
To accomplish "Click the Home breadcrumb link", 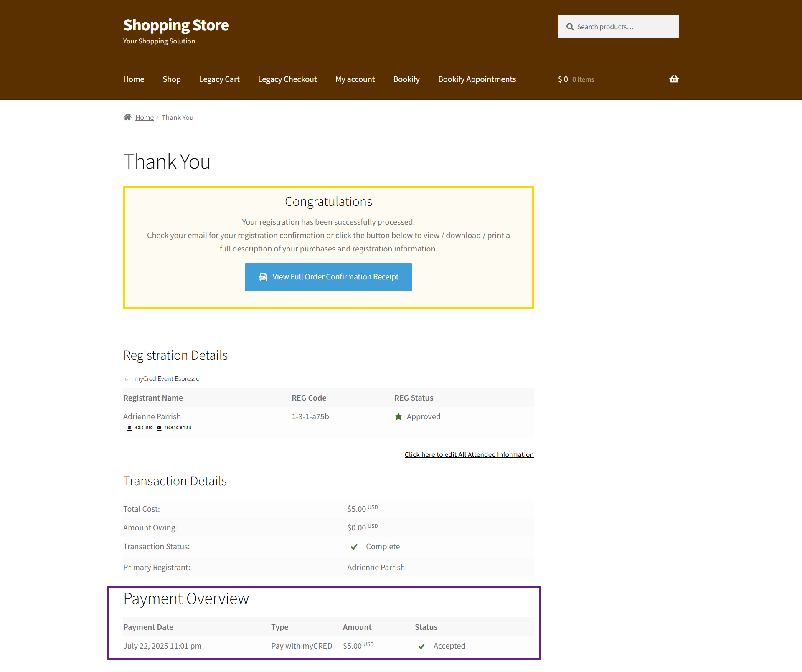I will click(x=145, y=118).
